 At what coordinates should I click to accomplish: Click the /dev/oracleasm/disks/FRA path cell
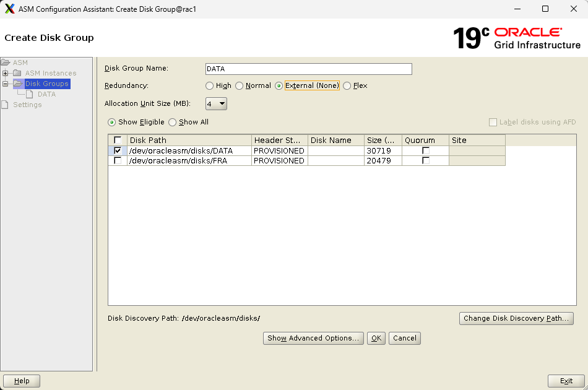tap(189, 161)
